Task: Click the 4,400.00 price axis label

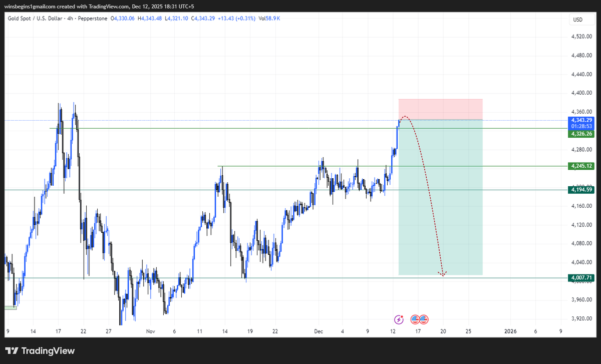Action: pyautogui.click(x=581, y=93)
